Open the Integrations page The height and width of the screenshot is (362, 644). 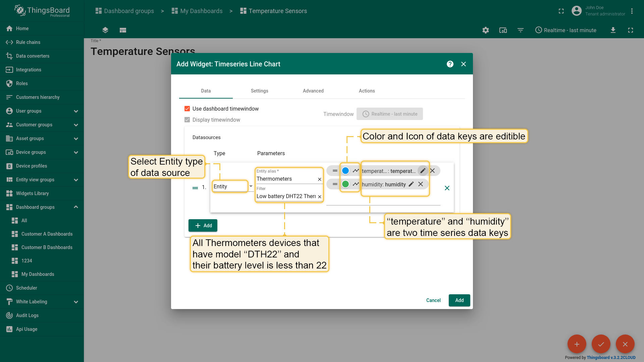tap(42, 70)
